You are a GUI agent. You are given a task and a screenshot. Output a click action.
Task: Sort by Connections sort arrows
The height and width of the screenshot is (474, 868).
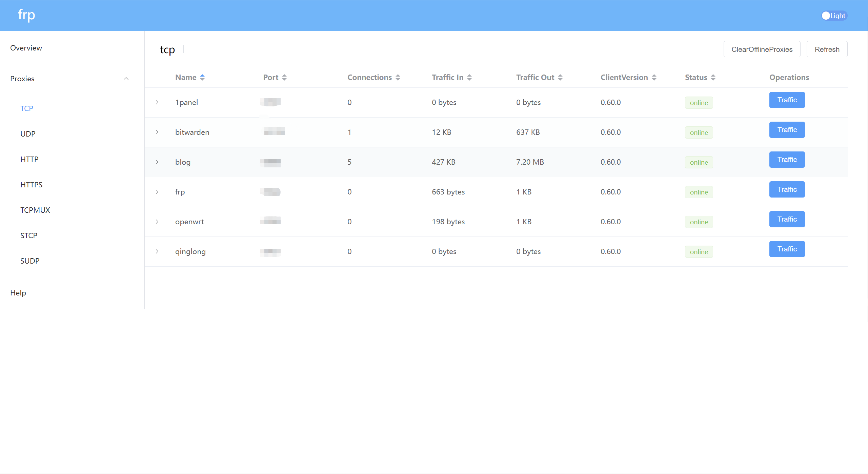(x=398, y=78)
